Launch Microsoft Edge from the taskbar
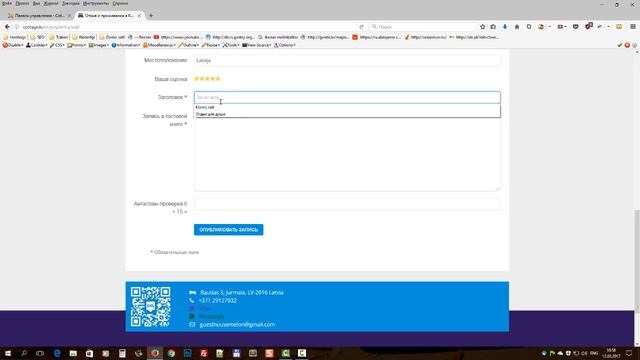This screenshot has width=640, height=360. pos(57,353)
